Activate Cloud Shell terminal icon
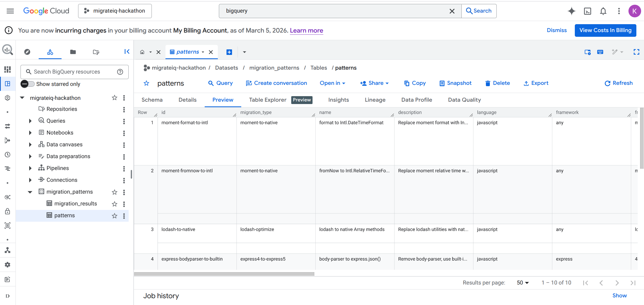The width and height of the screenshot is (644, 305). (x=587, y=11)
